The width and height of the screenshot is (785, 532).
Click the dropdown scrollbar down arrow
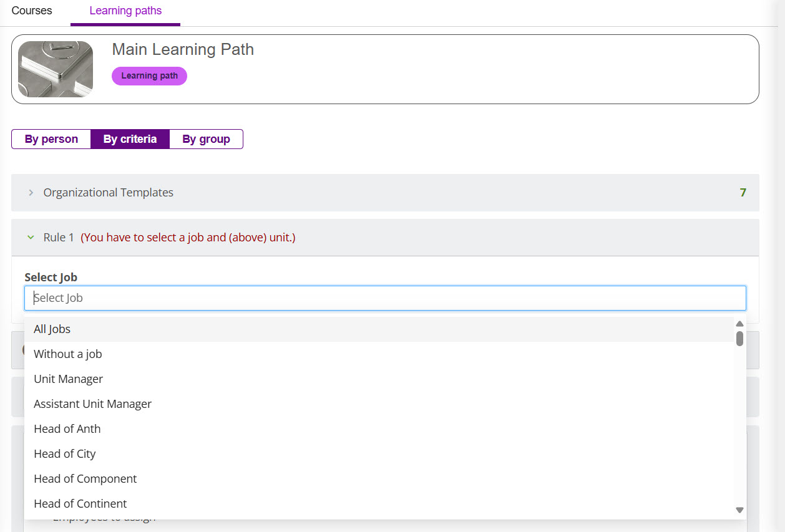tap(739, 510)
